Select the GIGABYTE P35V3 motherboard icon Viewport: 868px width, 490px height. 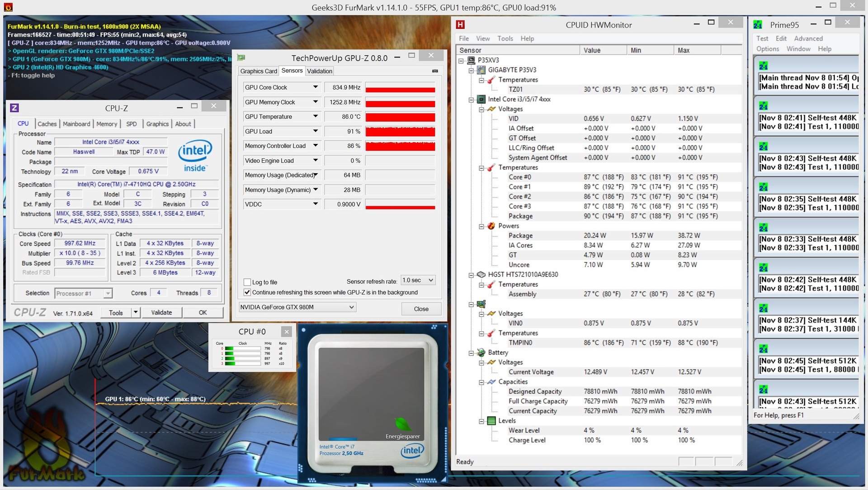[x=481, y=70]
